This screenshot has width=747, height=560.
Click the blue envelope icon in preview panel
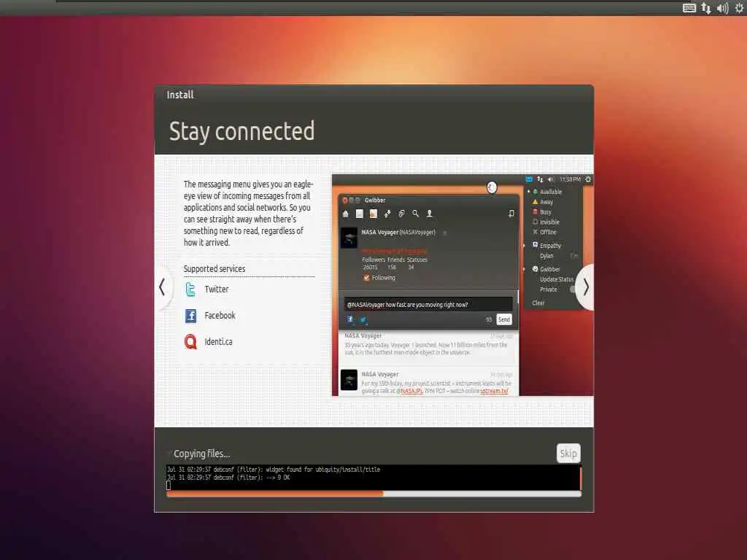coord(529,179)
